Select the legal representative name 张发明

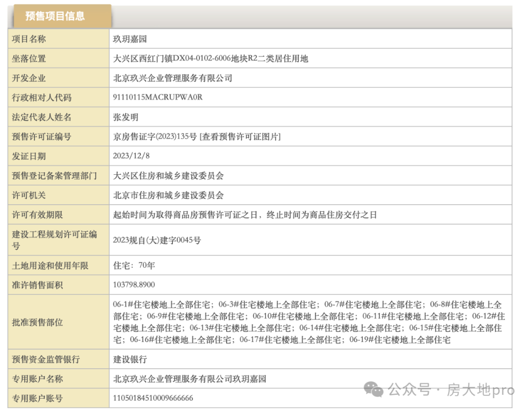click(x=126, y=117)
